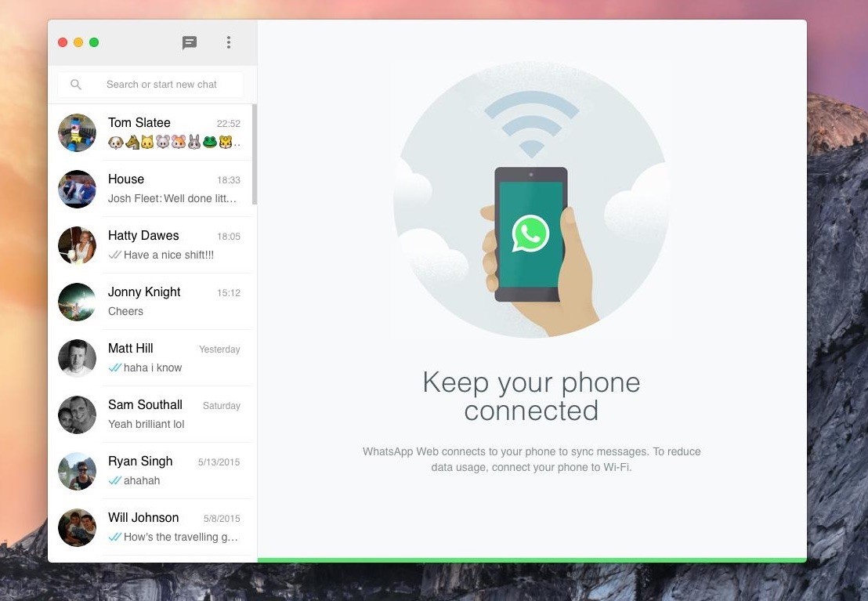Click the 'Cheers' message preview
The image size is (868, 601).
(125, 311)
